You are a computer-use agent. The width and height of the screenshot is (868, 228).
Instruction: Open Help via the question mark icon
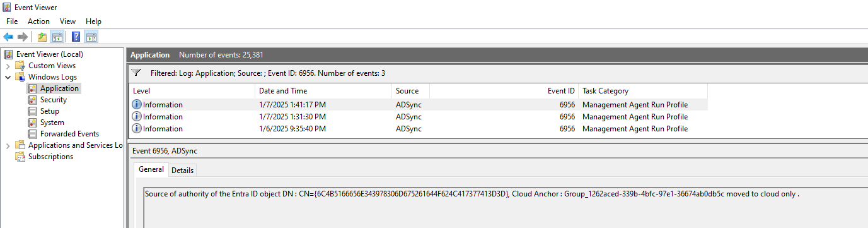pos(76,37)
